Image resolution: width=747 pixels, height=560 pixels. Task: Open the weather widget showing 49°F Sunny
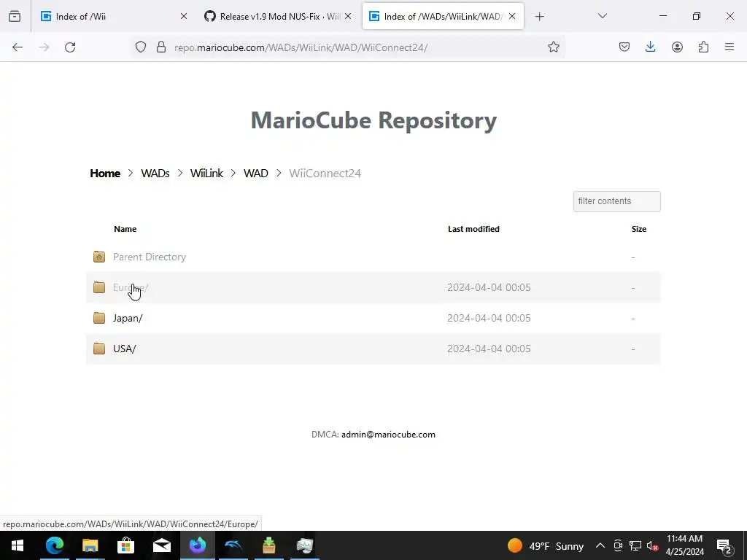[x=546, y=545]
